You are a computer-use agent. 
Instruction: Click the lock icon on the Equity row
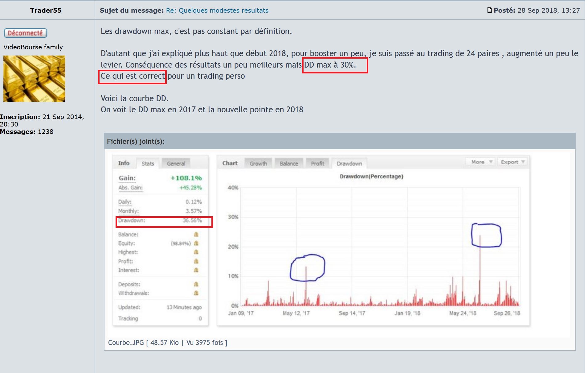[x=196, y=243]
